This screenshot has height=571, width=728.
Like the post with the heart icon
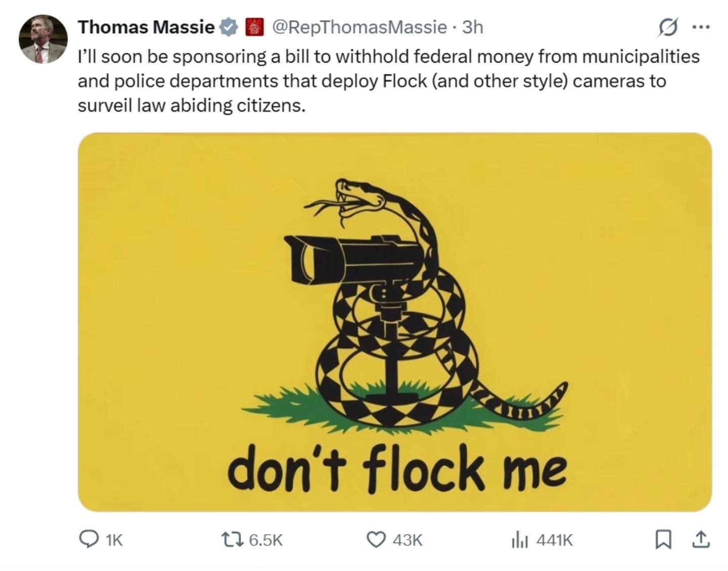tap(376, 540)
